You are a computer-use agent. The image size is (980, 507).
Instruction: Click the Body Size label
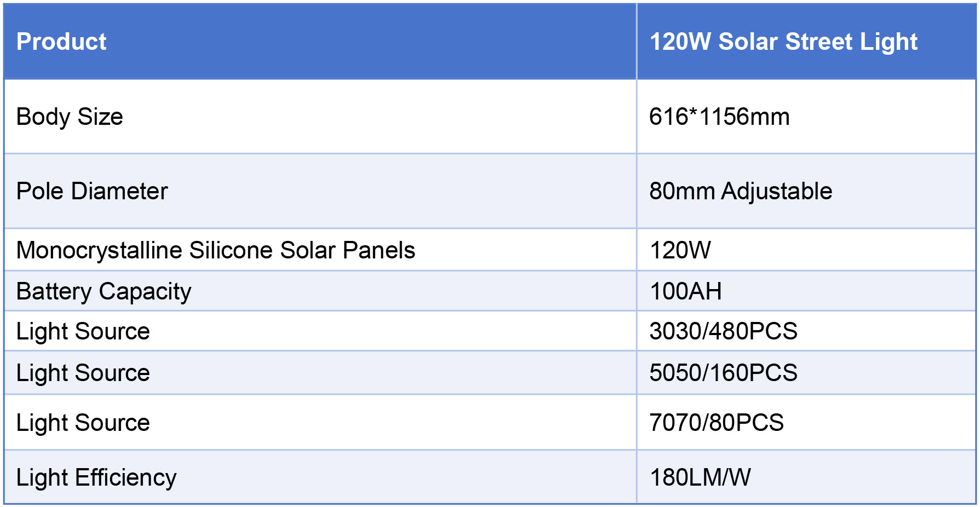70,117
